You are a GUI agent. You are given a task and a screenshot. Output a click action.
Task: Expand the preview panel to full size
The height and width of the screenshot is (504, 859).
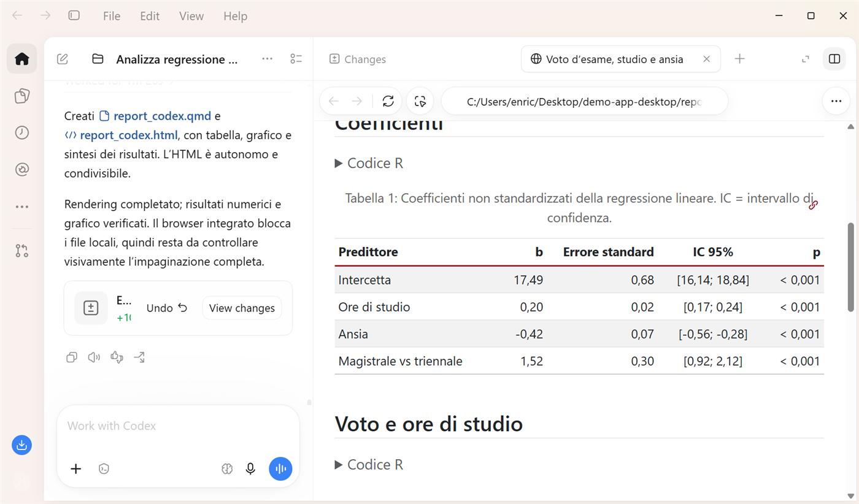(806, 59)
